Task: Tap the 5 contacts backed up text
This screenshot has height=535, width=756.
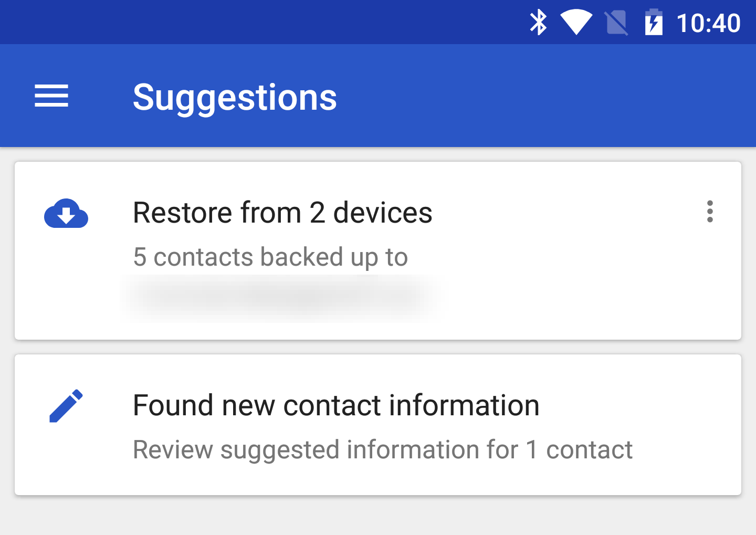Action: coord(271,256)
